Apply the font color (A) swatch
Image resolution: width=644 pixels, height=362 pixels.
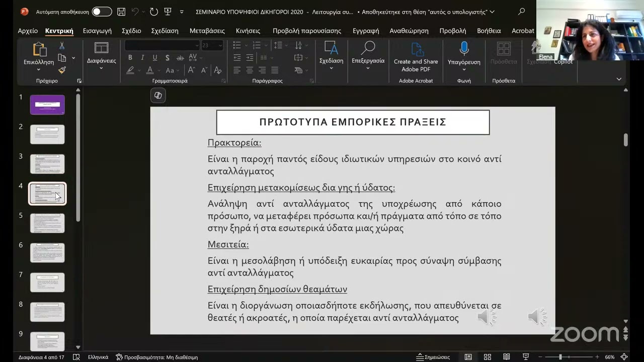coord(149,70)
